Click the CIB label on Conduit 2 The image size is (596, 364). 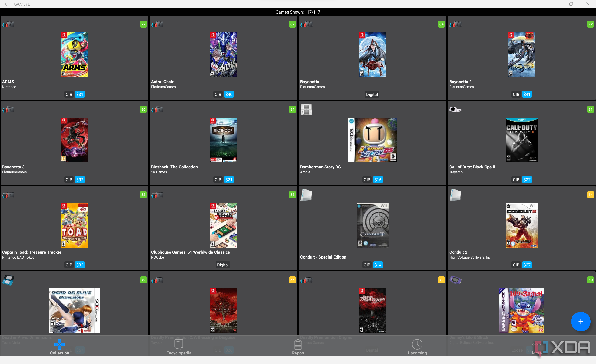pyautogui.click(x=516, y=265)
